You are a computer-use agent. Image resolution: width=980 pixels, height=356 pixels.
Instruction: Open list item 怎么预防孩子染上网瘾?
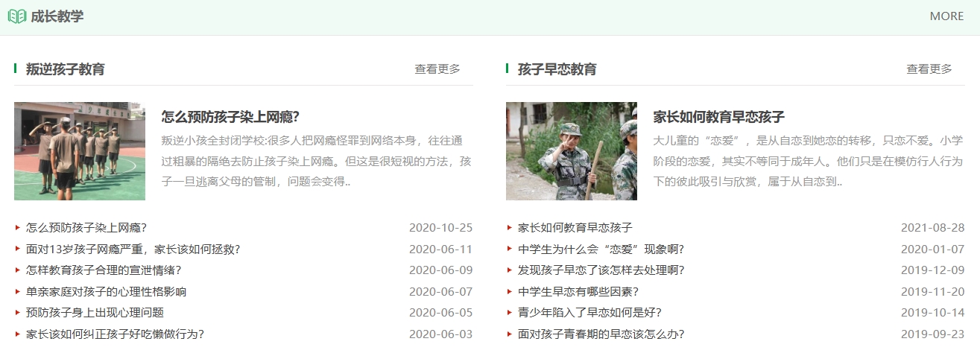point(86,228)
